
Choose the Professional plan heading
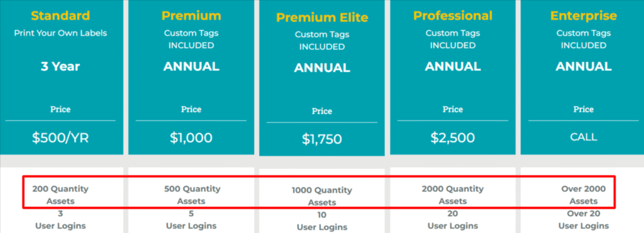coord(453,16)
